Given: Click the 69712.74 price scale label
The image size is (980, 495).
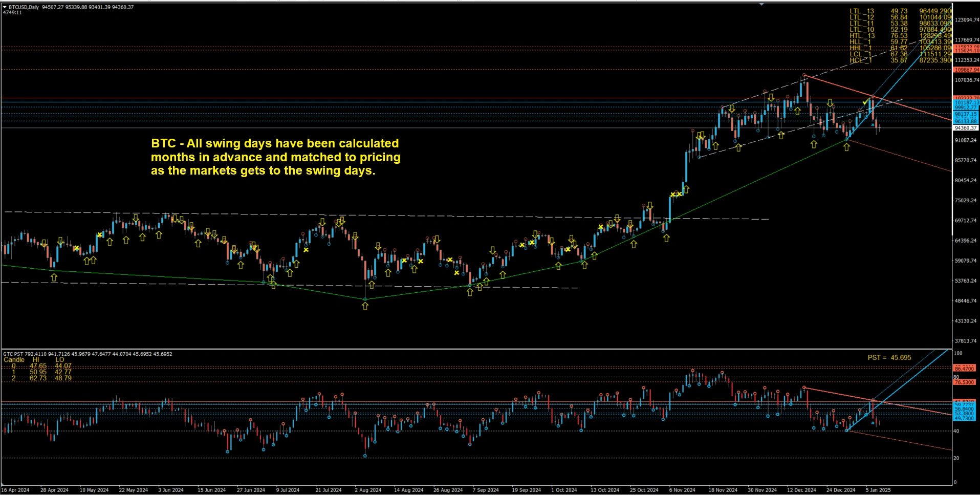Looking at the screenshot, I should 967,221.
